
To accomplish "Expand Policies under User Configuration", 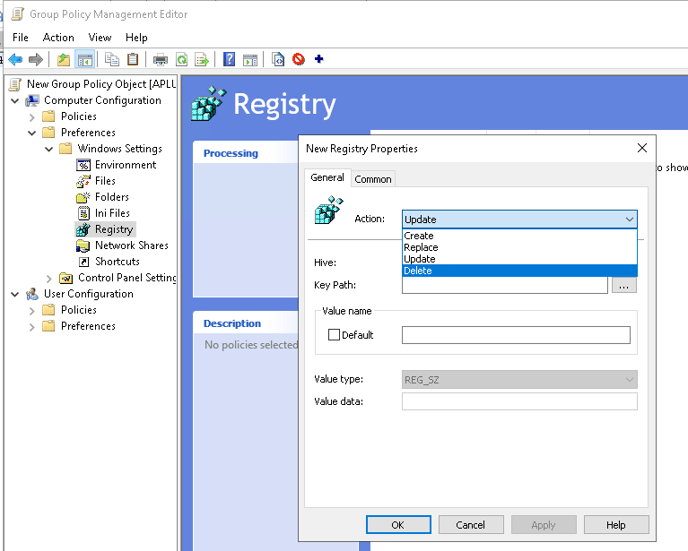I will tap(32, 310).
